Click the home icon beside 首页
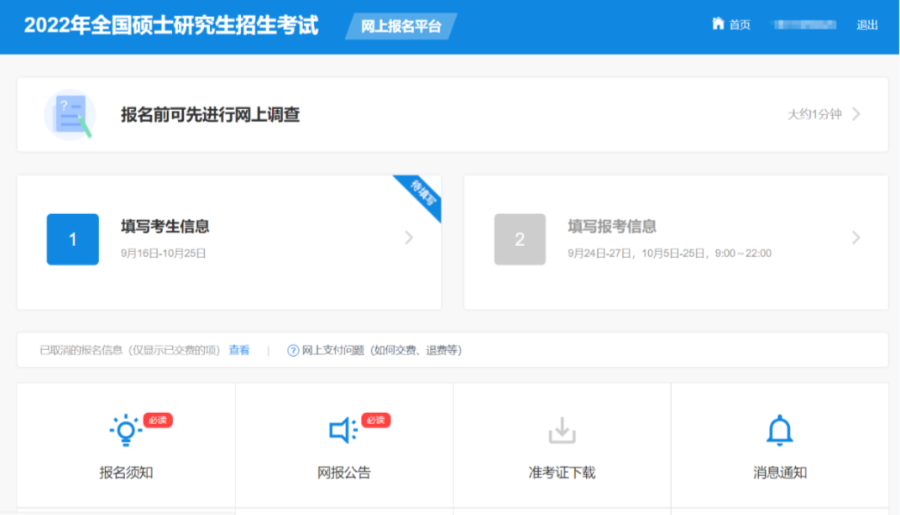 pyautogui.click(x=718, y=24)
